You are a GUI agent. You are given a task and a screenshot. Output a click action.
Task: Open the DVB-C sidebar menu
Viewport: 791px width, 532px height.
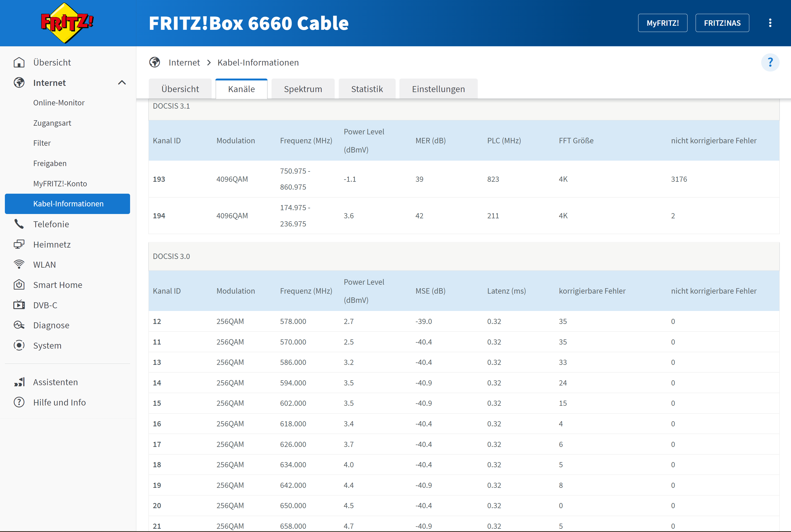point(45,305)
